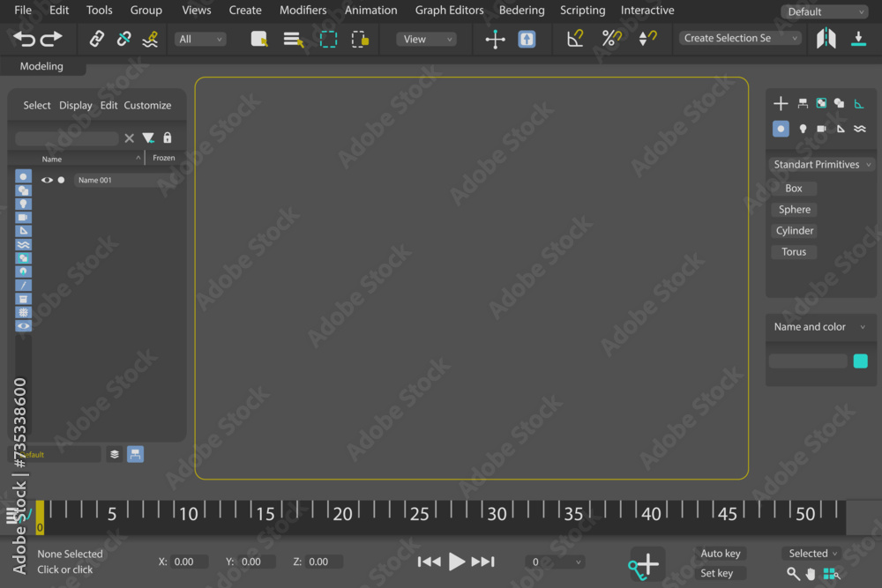Open the Selected key filter dropdown
This screenshot has width=882, height=588.
[x=811, y=553]
